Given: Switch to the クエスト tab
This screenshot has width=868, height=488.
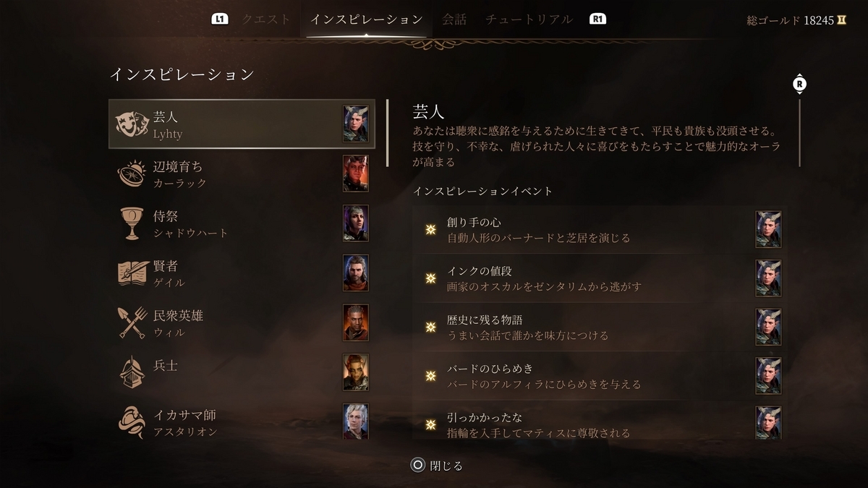Looking at the screenshot, I should 266,20.
